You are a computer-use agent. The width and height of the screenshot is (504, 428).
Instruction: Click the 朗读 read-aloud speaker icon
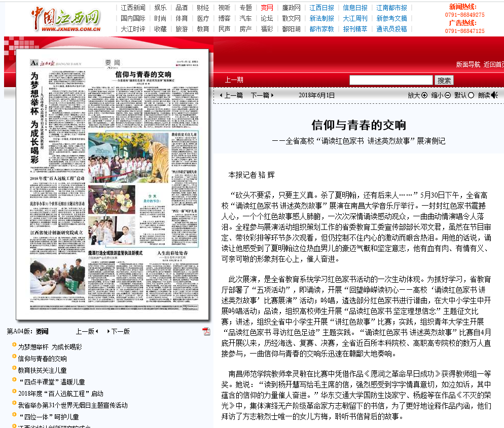click(494, 95)
